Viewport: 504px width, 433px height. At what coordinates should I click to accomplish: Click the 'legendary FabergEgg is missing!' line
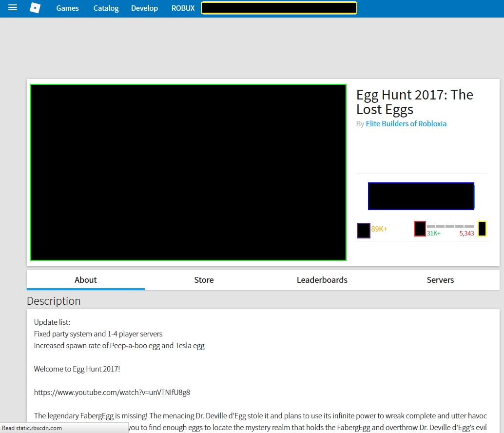tap(260, 416)
